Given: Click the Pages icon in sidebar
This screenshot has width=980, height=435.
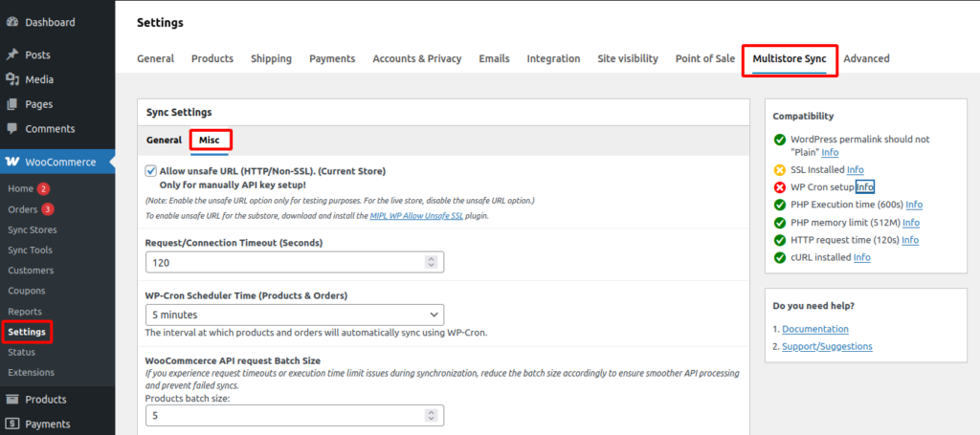Looking at the screenshot, I should [x=11, y=104].
